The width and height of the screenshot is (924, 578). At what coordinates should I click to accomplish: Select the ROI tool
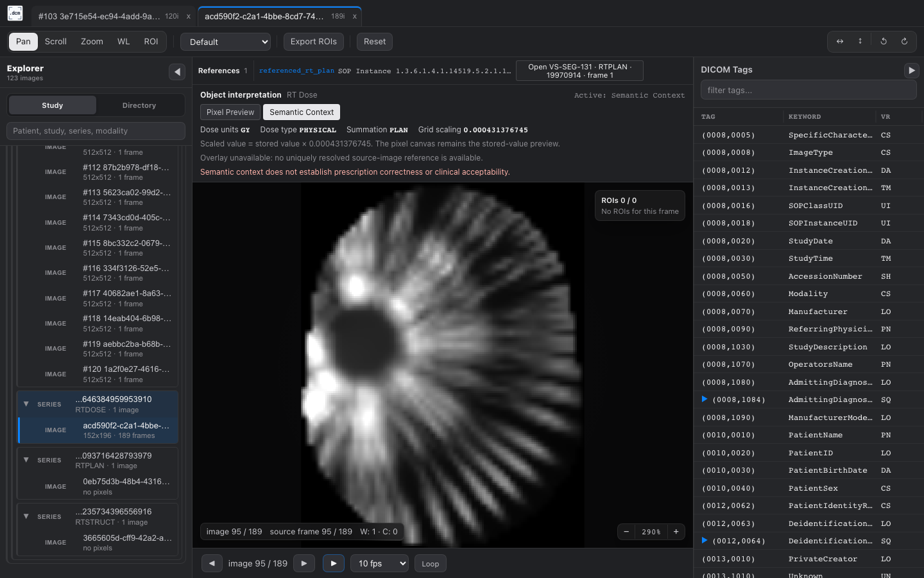(151, 42)
